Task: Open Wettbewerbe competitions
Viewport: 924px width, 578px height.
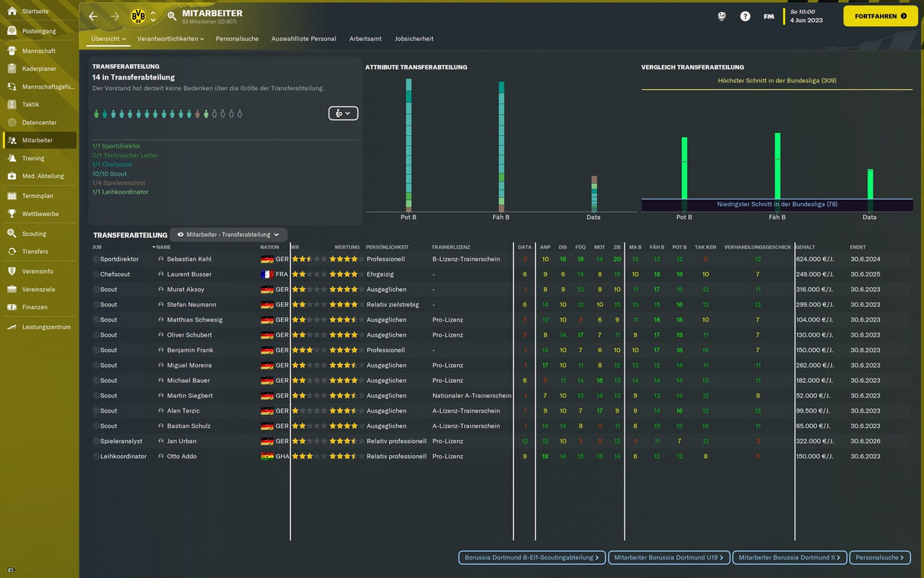Action: tap(40, 214)
